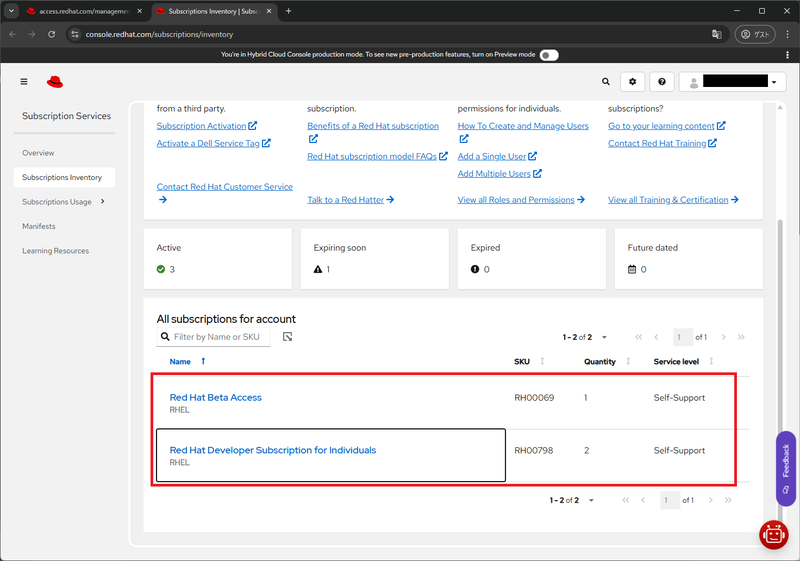Open the Add a Single User link
This screenshot has height=561, width=800.
coord(497,156)
